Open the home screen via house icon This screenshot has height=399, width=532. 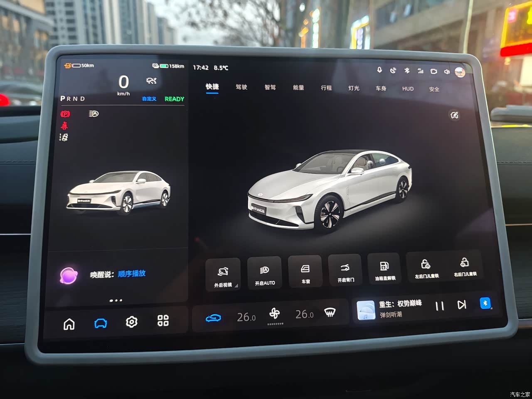69,323
